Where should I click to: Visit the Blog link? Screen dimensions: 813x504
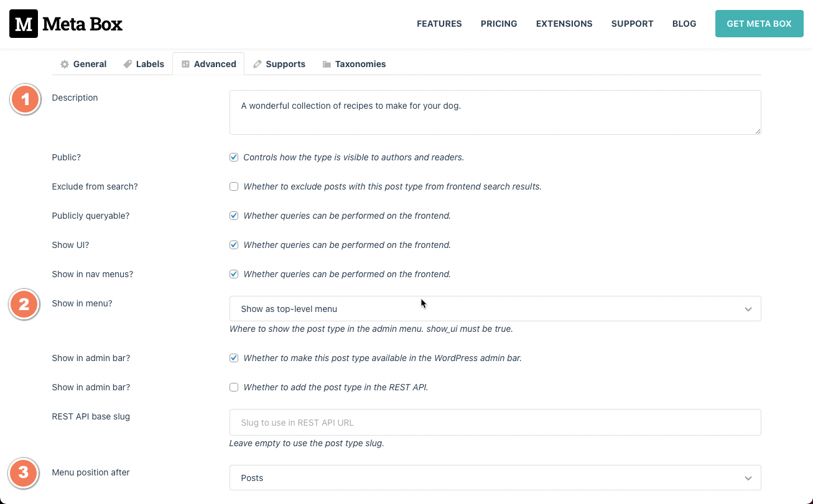click(684, 24)
